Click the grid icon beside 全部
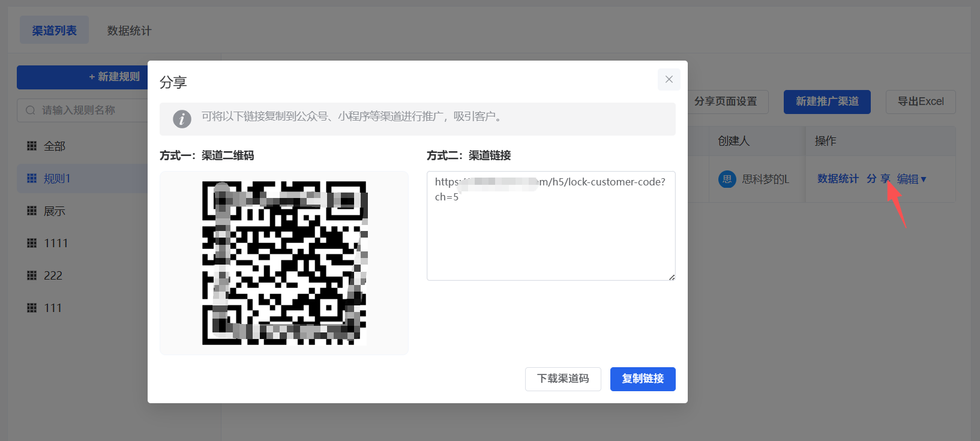 point(32,146)
